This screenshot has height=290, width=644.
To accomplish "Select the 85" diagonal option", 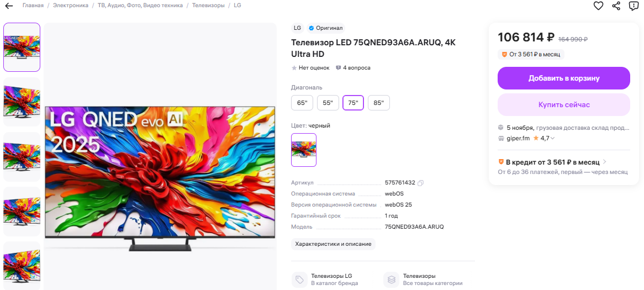I will coord(379,103).
